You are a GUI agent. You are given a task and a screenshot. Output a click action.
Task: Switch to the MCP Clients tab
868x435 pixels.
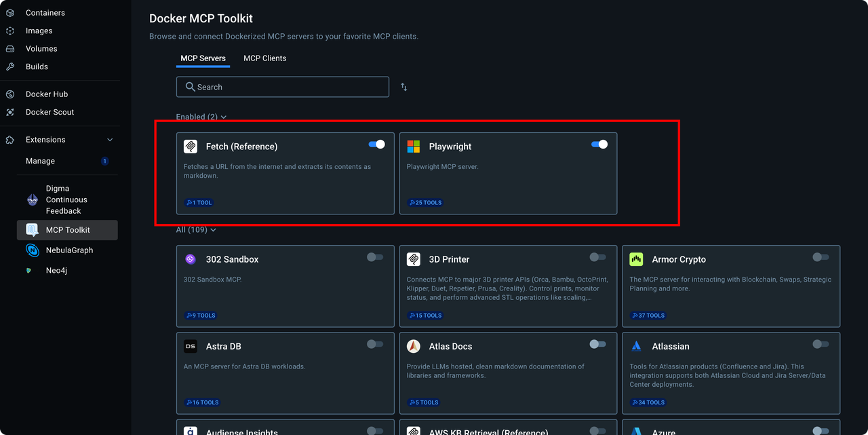point(265,58)
